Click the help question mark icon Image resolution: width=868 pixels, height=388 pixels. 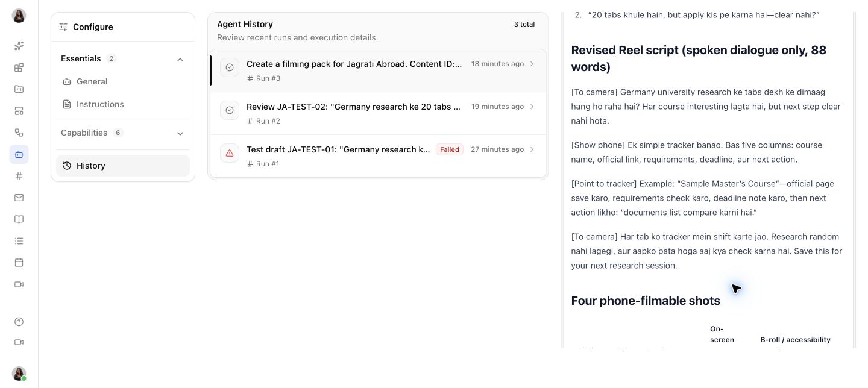(19, 322)
